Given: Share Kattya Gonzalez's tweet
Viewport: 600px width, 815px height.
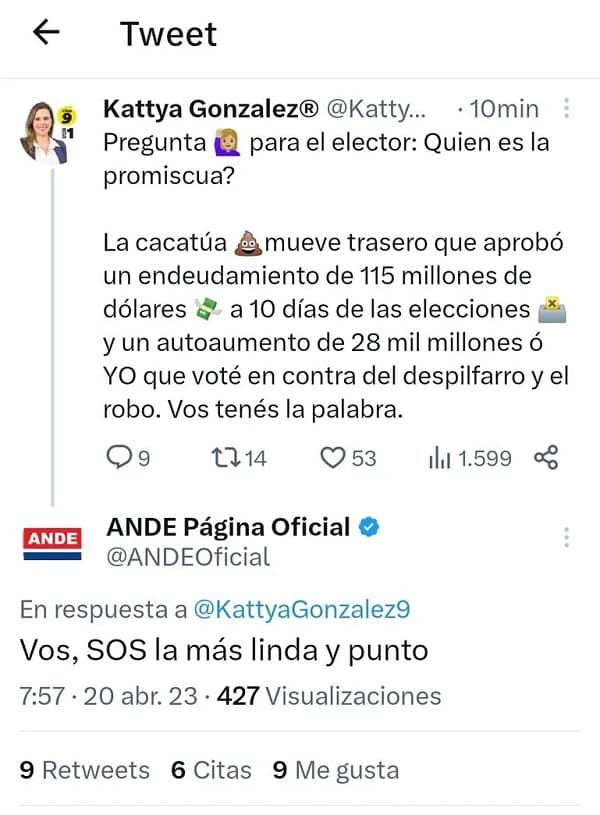Looking at the screenshot, I should click(546, 458).
